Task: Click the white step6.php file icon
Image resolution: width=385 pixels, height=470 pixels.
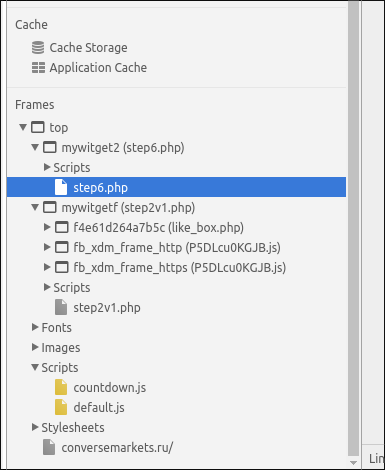Action: click(61, 187)
